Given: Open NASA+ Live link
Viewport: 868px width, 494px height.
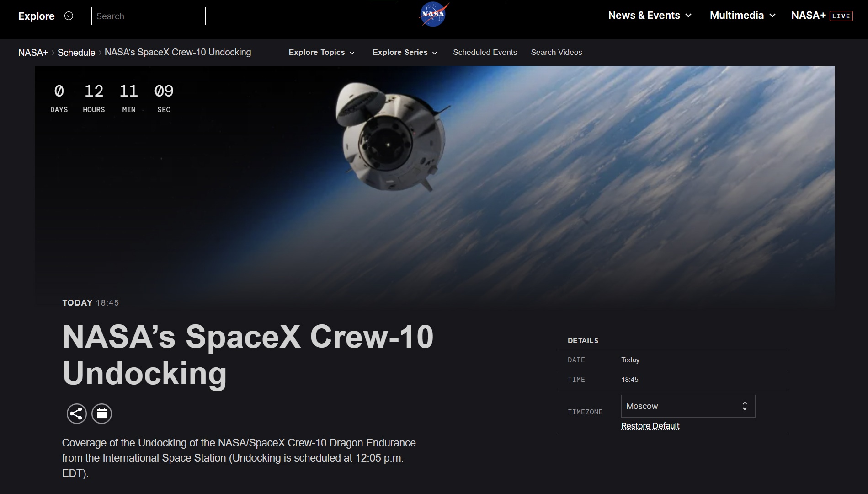Looking at the screenshot, I should (822, 16).
